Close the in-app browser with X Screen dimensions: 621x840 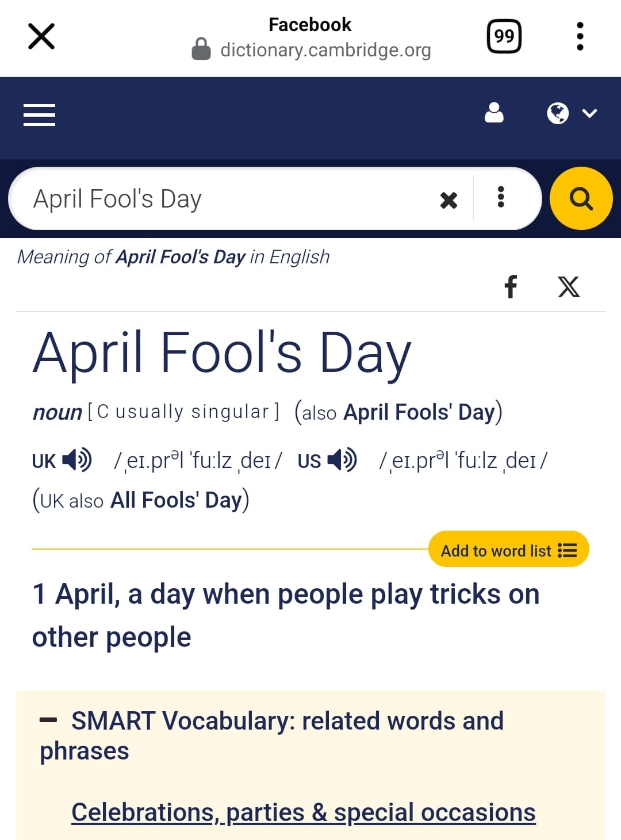coord(41,36)
